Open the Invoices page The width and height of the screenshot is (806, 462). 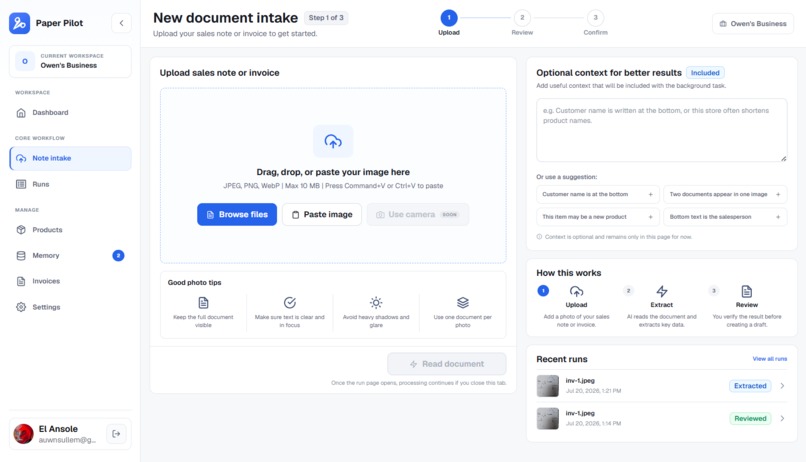pos(70,281)
